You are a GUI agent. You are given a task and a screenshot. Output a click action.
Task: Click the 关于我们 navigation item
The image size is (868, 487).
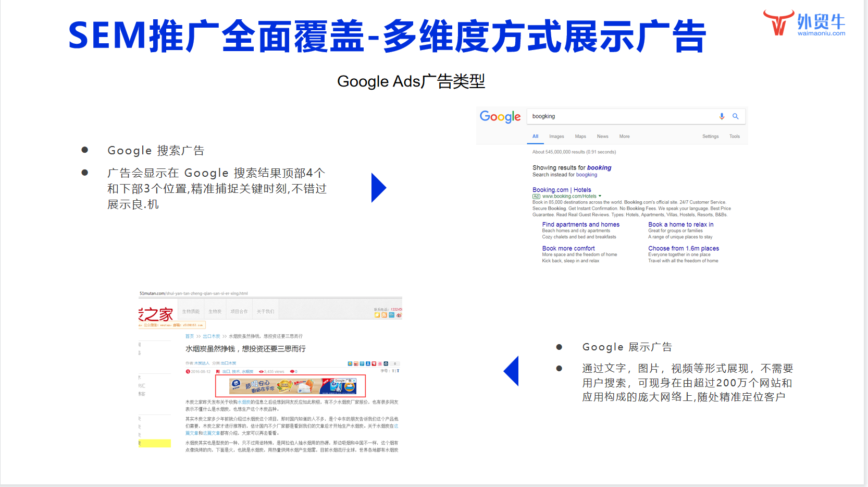(x=265, y=311)
